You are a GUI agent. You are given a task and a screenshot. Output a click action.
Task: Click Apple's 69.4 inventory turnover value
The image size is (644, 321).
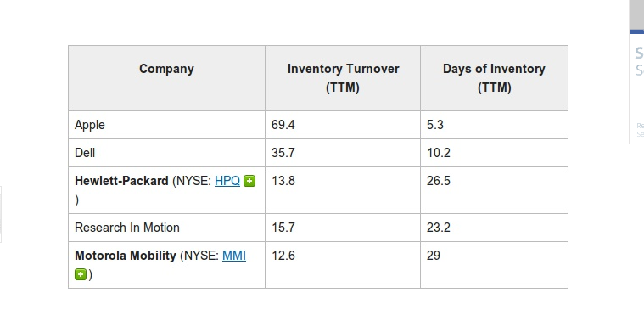(283, 125)
